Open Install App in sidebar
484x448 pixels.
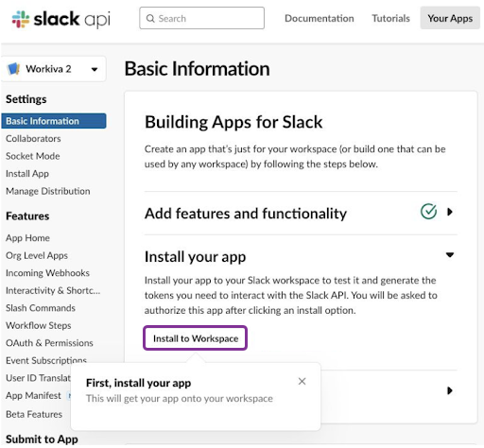[x=27, y=174]
